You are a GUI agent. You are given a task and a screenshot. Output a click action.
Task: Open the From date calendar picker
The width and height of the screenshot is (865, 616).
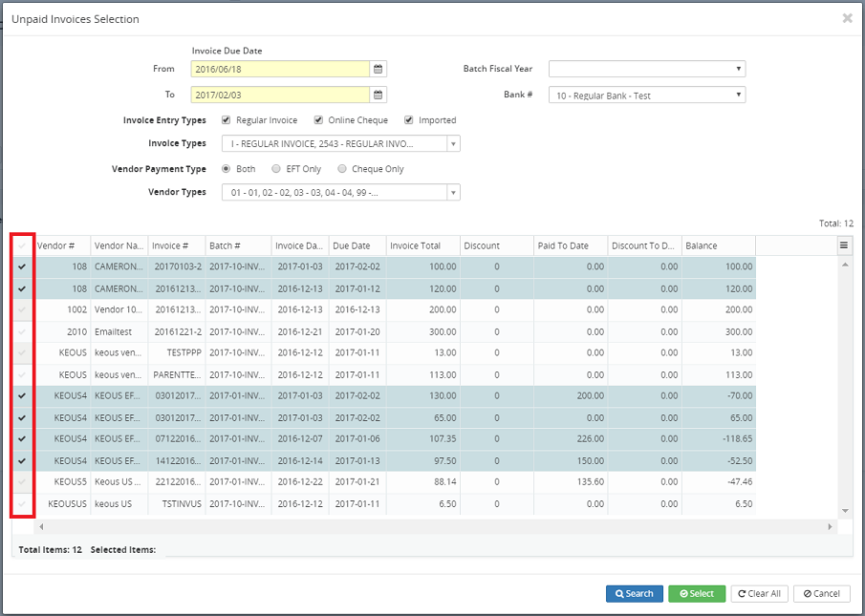378,69
